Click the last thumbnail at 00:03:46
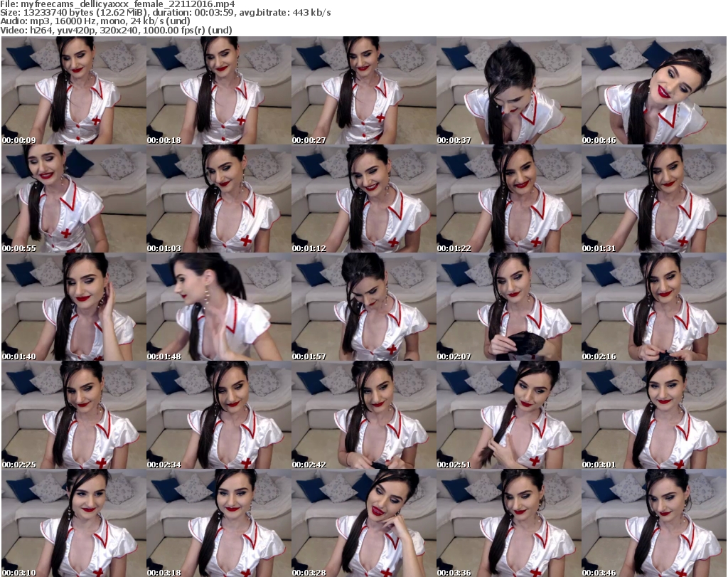728x577 pixels. coord(653,523)
